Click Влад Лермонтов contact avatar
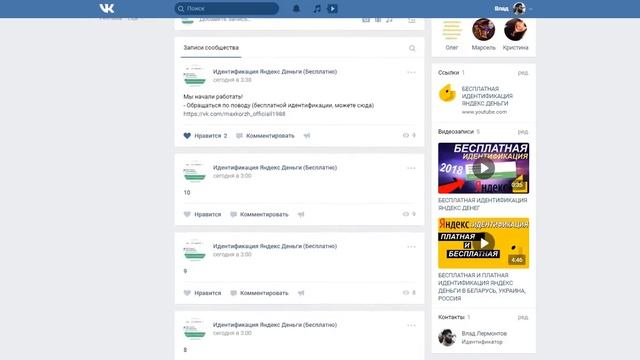The height and width of the screenshot is (360, 640). coord(447,338)
